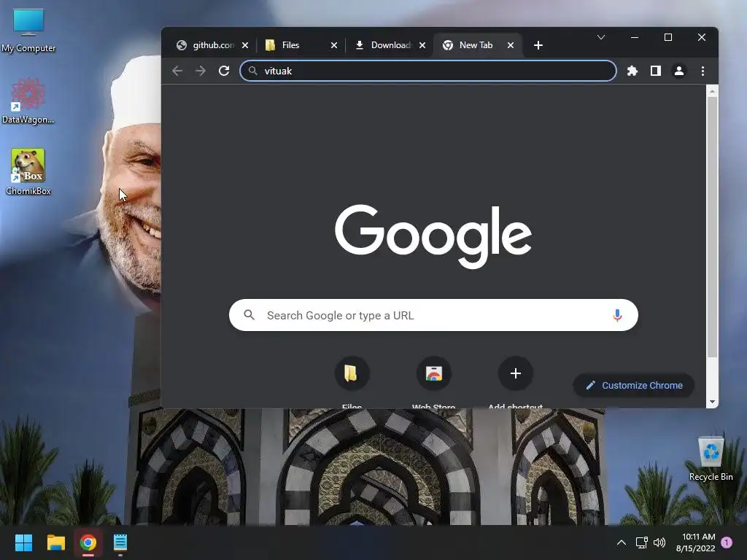Open Notepad icon in taskbar

click(x=120, y=542)
